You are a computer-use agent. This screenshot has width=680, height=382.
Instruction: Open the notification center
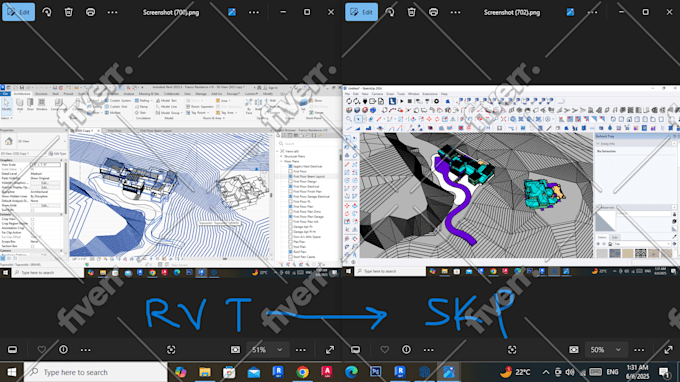click(664, 372)
